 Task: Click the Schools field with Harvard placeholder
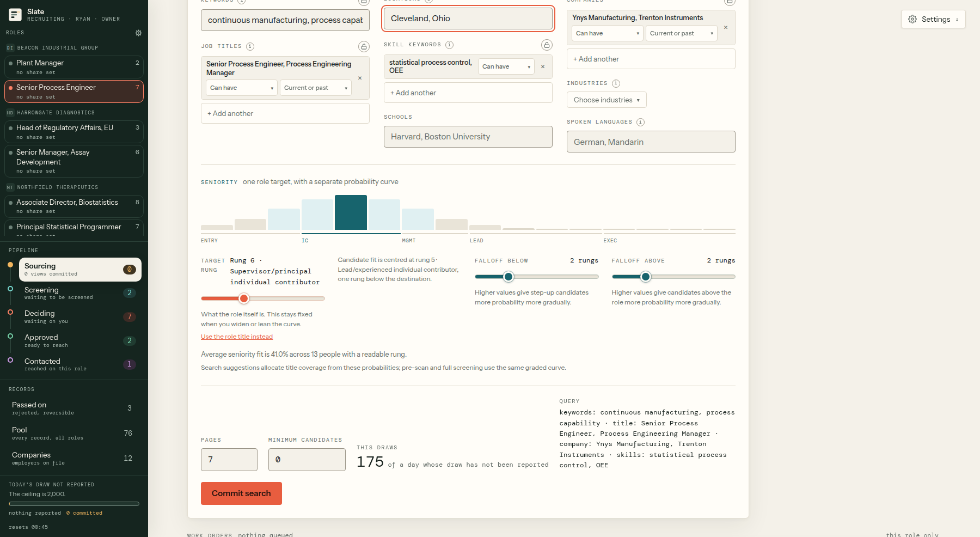click(468, 137)
